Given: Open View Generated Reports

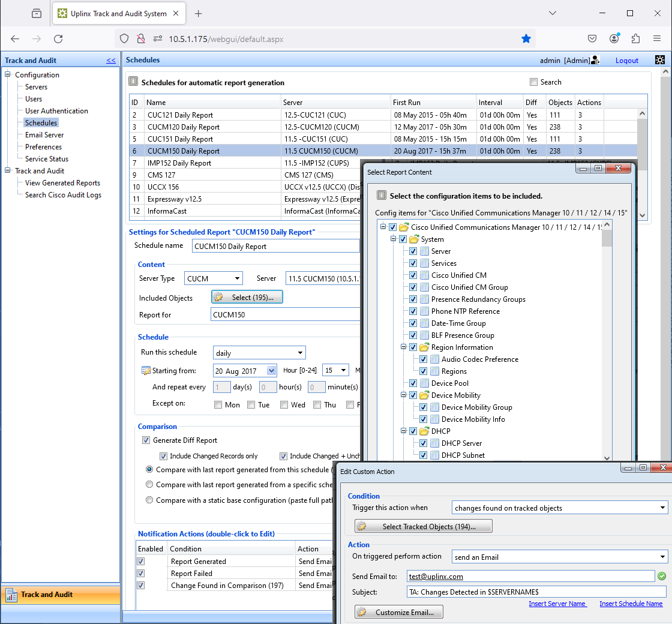Looking at the screenshot, I should [62, 183].
